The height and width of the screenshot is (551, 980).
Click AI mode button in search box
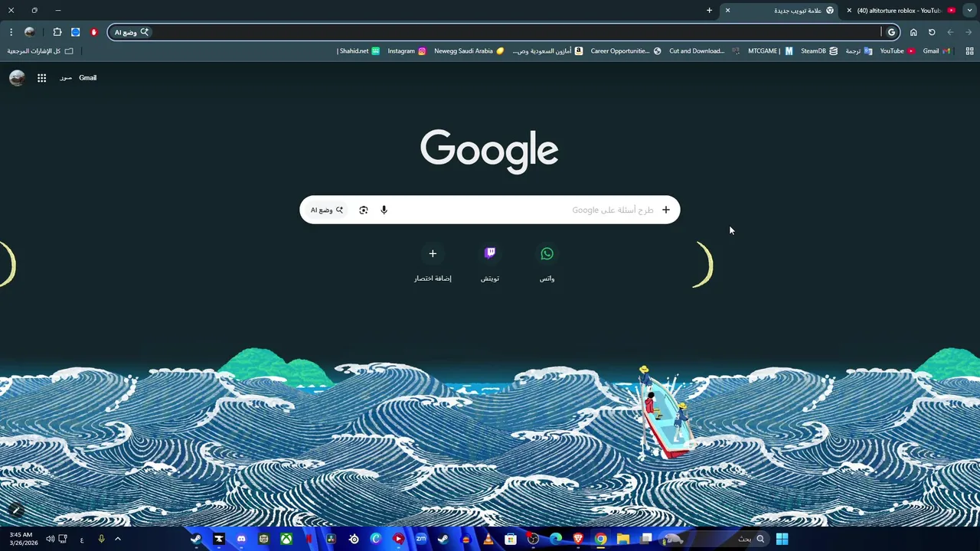point(327,210)
